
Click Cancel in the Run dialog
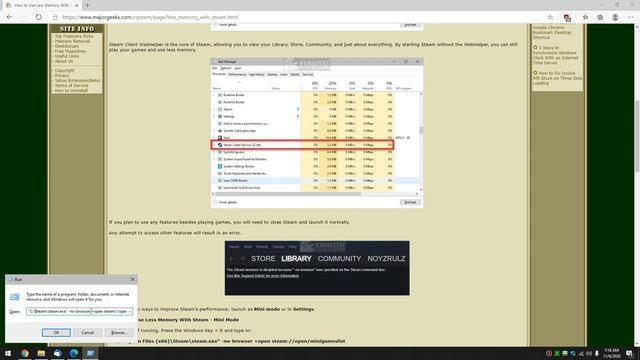tap(87, 332)
